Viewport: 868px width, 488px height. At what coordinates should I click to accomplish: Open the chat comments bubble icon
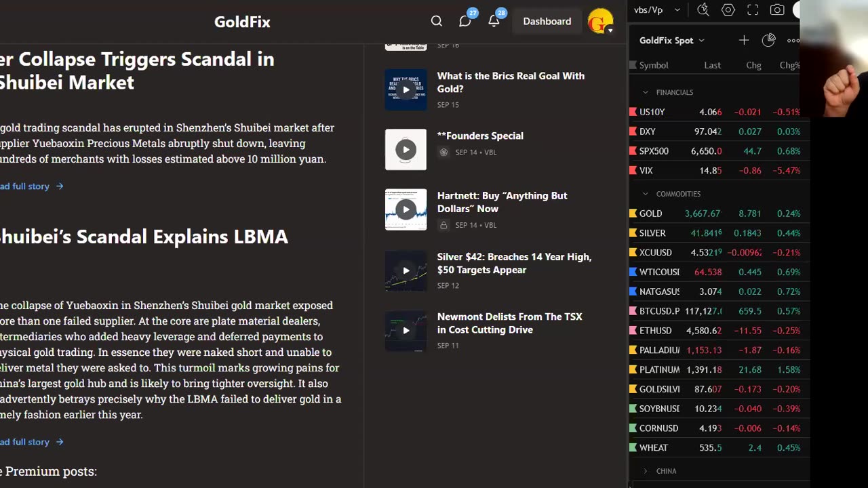click(x=465, y=21)
